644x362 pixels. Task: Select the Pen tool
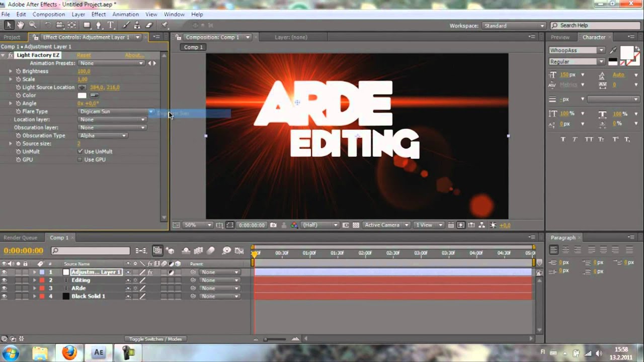[x=99, y=25]
